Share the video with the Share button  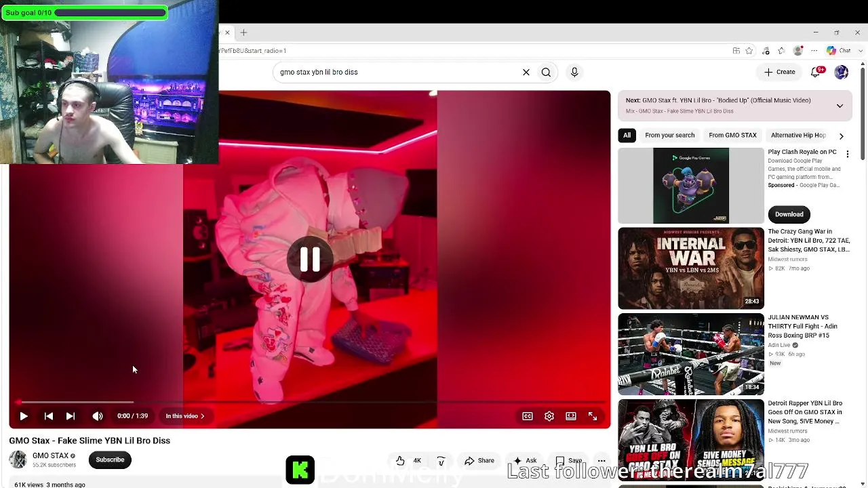point(479,461)
